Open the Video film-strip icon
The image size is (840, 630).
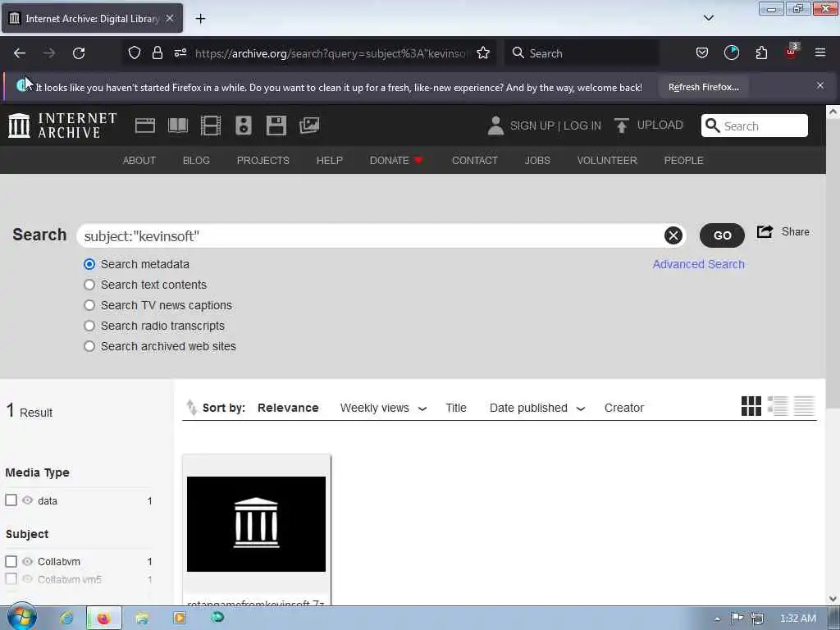(211, 126)
